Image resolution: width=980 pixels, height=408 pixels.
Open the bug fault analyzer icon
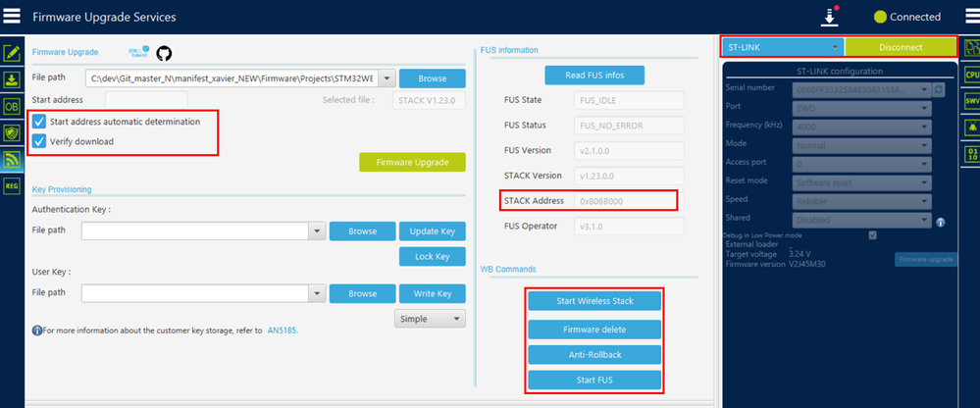[972, 127]
